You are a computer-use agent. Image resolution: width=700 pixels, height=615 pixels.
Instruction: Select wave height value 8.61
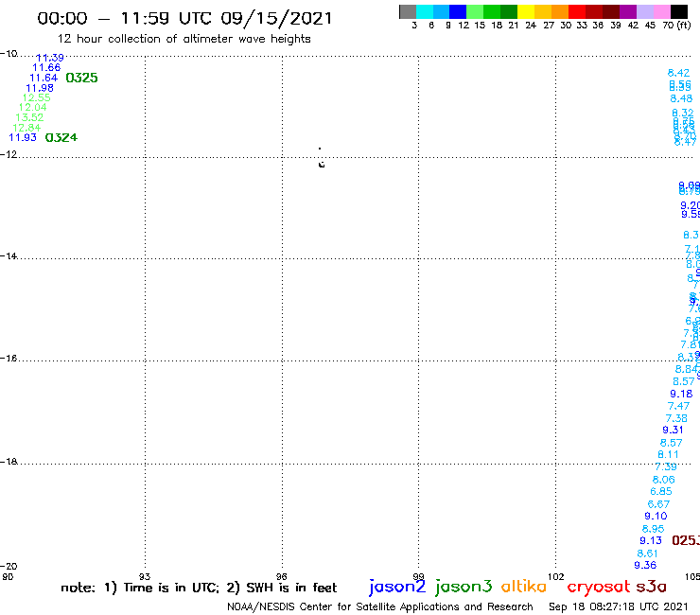click(x=647, y=553)
